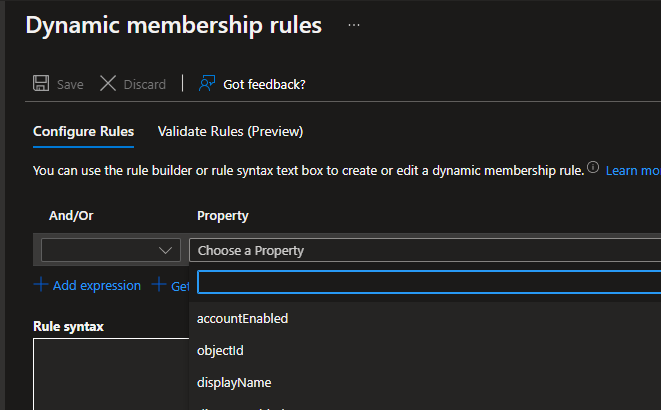Open the Validate Rules (Preview) tab
661x410 pixels.
[x=230, y=131]
